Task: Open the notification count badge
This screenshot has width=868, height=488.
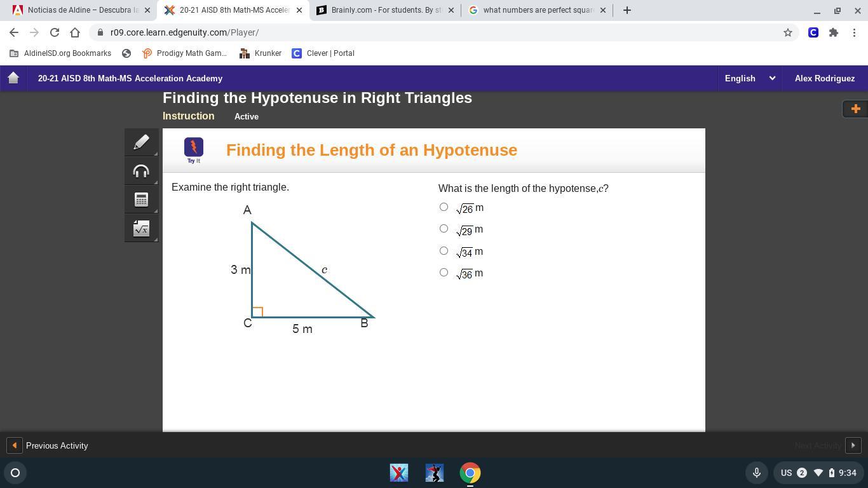Action: click(x=802, y=473)
